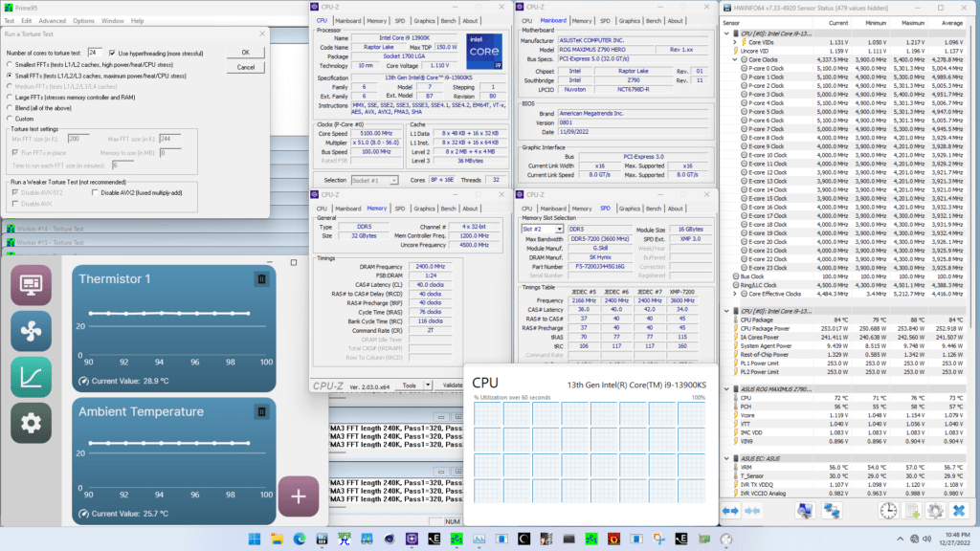Screen dimensions: 980x551
Task: Open the Tools dropdown in CPU-Z
Action: [410, 386]
